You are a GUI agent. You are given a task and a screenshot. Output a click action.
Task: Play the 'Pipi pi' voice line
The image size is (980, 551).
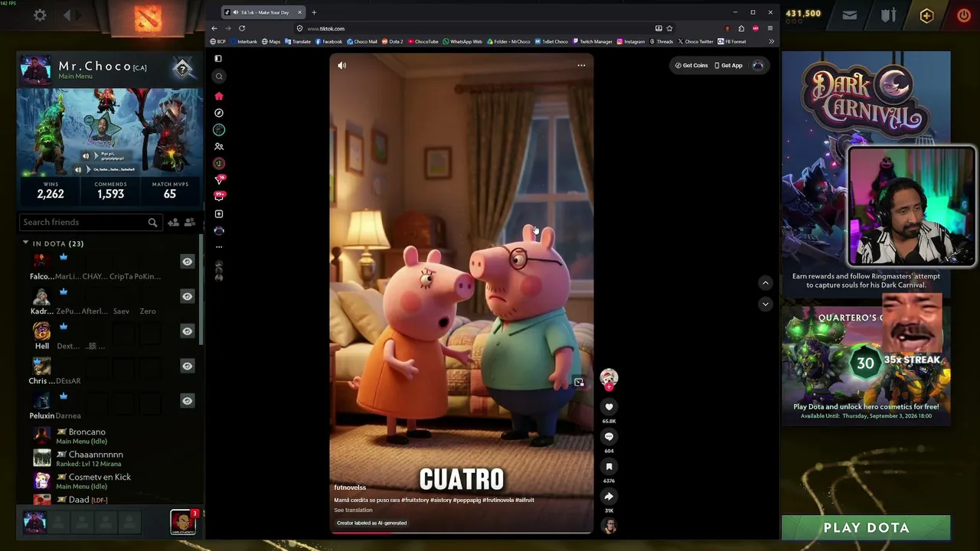coord(86,156)
